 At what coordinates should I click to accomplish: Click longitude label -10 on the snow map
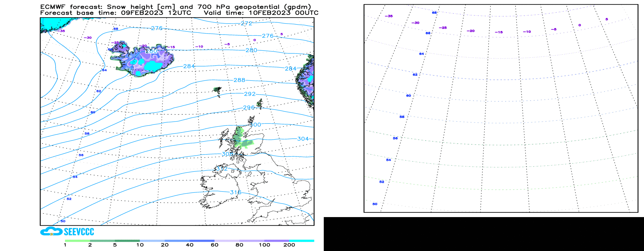point(199,47)
